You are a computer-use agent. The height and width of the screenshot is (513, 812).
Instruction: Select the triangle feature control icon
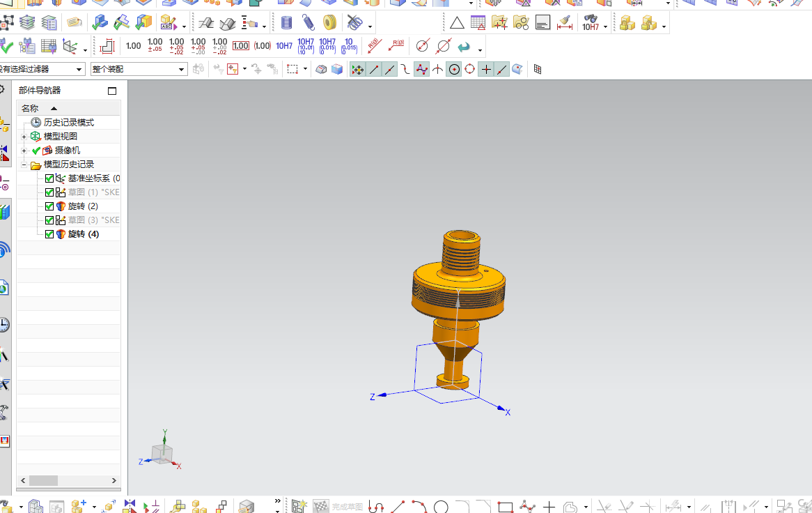pyautogui.click(x=457, y=23)
